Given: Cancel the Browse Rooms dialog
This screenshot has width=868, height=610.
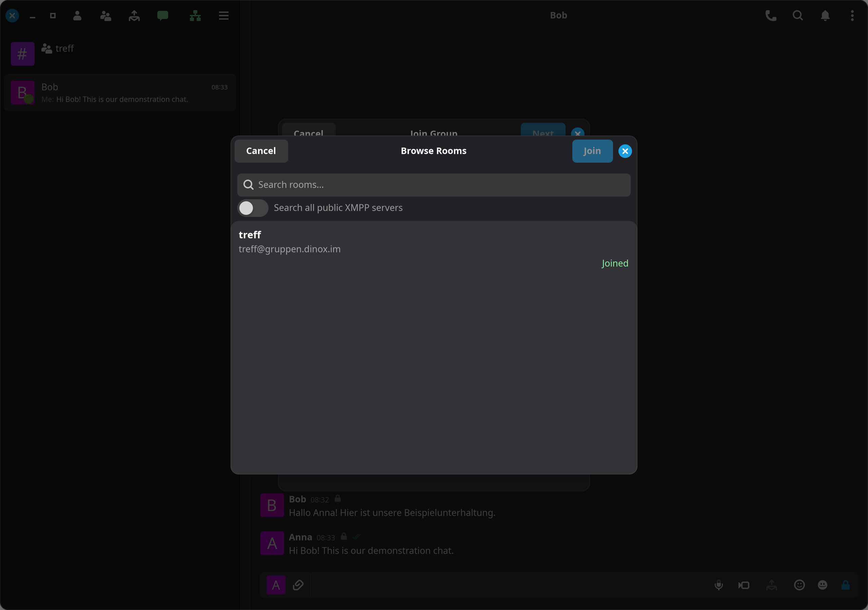Looking at the screenshot, I should click(261, 151).
